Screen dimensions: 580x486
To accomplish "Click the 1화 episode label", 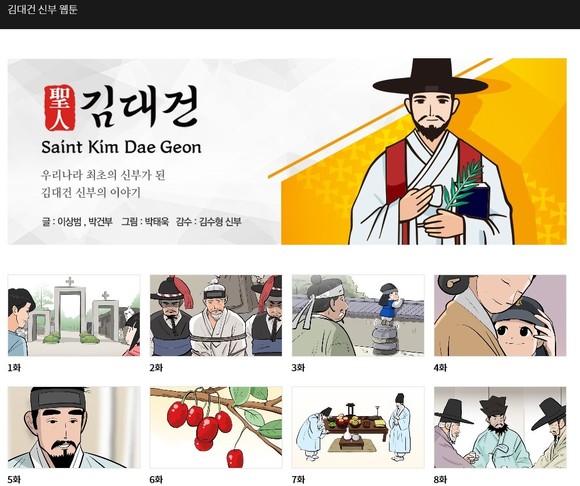I will (14, 368).
